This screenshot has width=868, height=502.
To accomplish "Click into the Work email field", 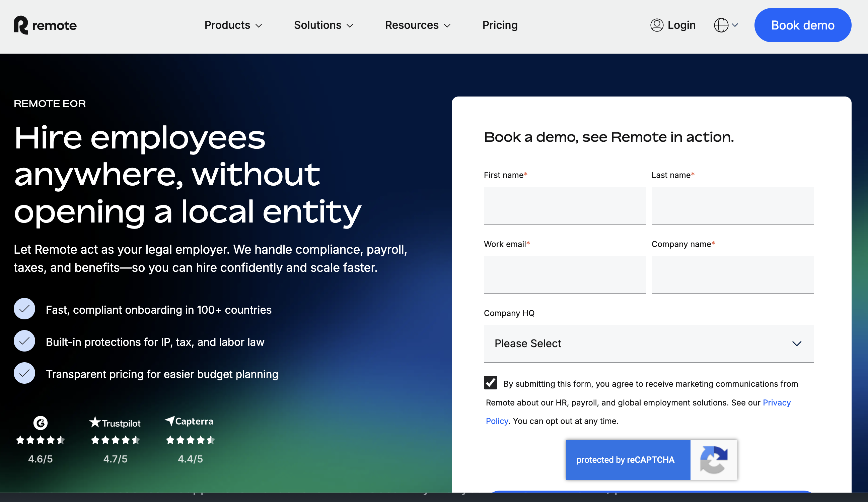I will 565,274.
